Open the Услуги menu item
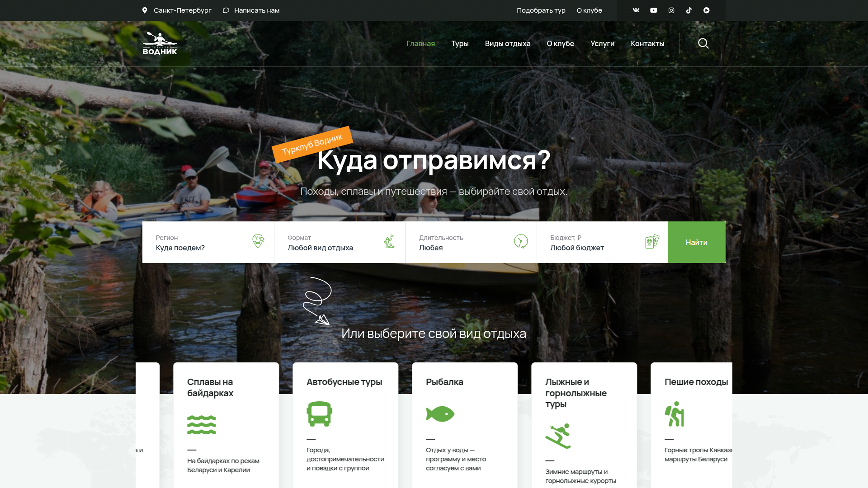 coord(603,43)
